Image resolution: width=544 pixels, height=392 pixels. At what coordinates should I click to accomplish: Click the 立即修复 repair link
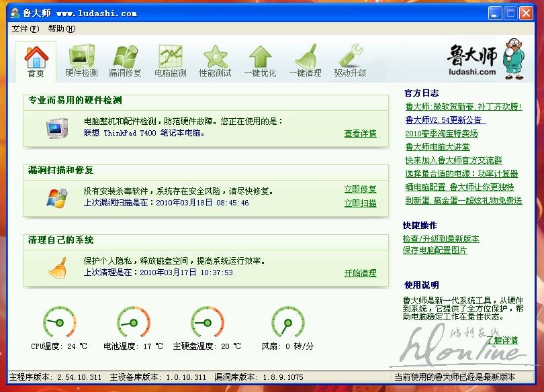[x=360, y=189]
